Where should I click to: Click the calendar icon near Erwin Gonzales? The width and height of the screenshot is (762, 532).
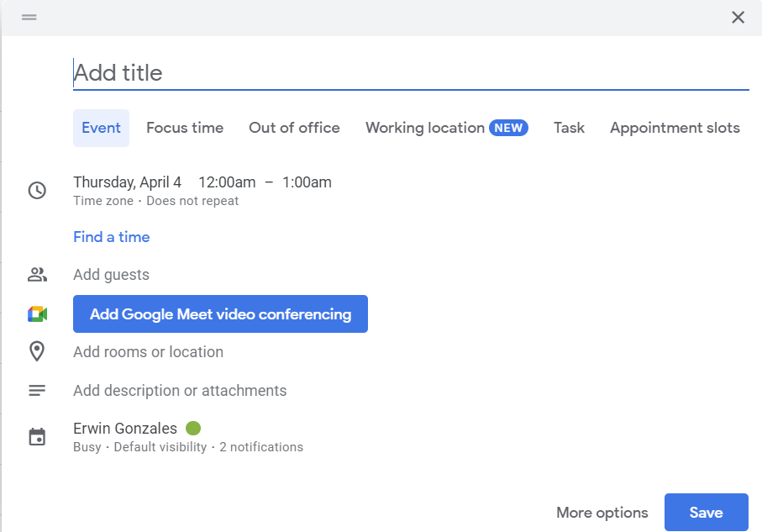click(37, 437)
